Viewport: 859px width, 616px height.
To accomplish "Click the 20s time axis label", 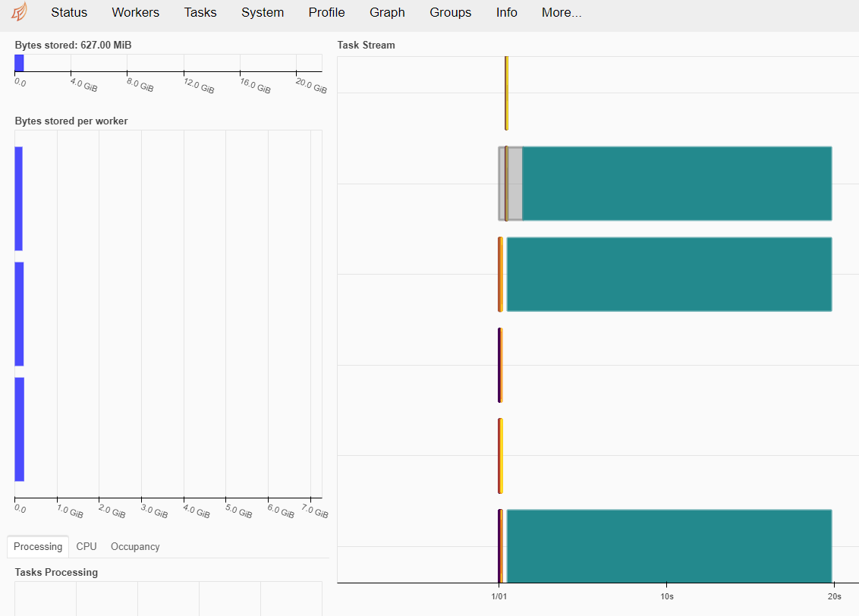I will (x=835, y=596).
